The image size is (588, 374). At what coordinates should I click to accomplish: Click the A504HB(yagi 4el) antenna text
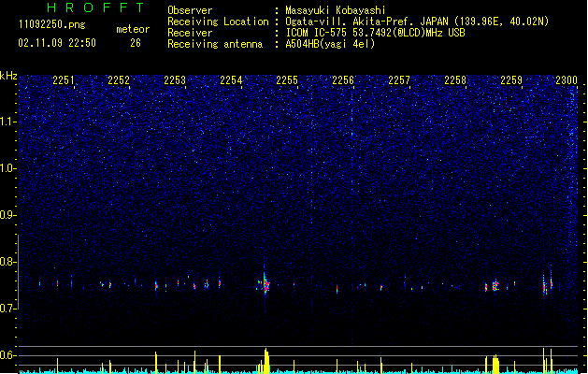pyautogui.click(x=330, y=44)
